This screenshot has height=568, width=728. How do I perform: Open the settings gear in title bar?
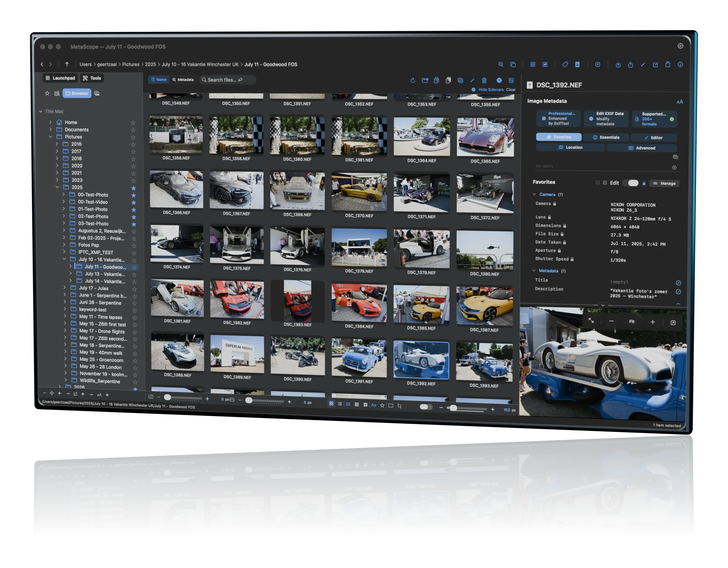(680, 46)
